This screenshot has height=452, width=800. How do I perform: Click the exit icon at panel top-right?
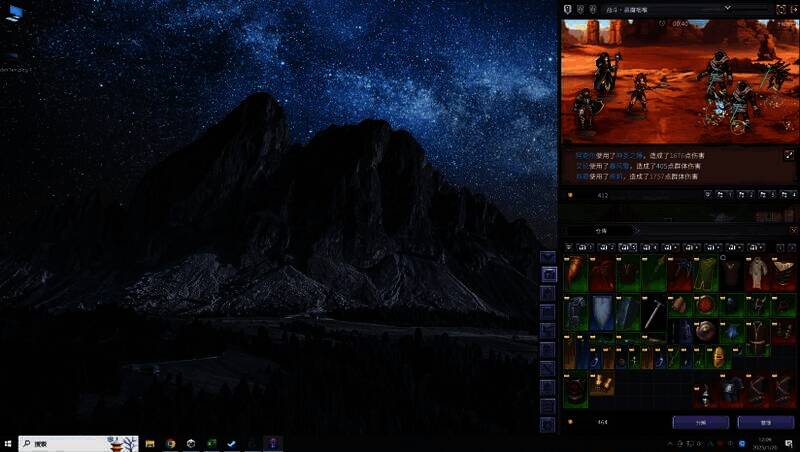click(792, 8)
